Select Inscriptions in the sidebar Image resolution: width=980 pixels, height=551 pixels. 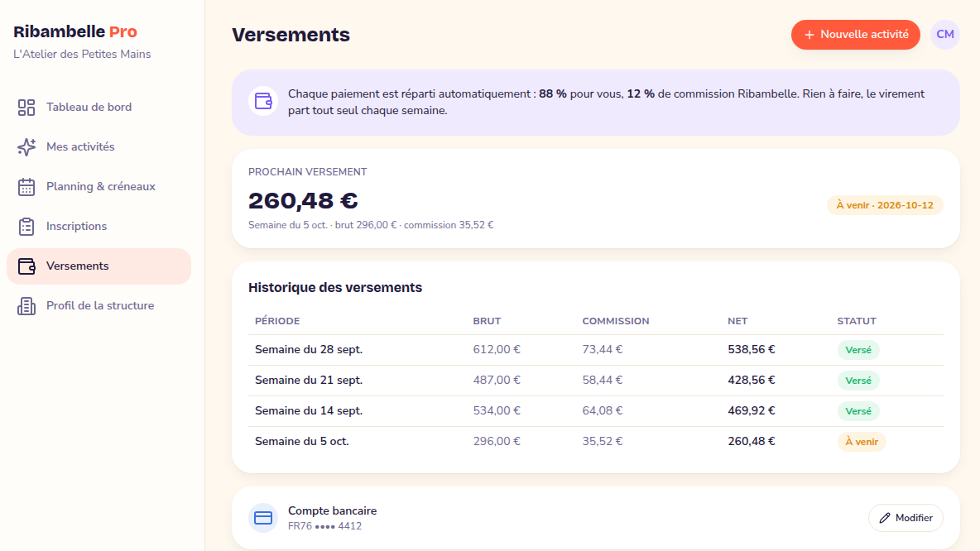tap(98, 226)
